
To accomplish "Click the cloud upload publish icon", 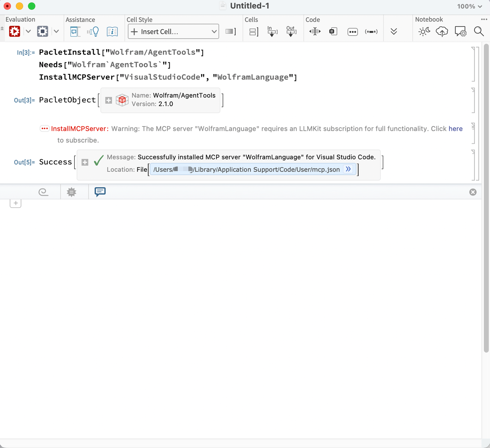I will click(x=442, y=32).
